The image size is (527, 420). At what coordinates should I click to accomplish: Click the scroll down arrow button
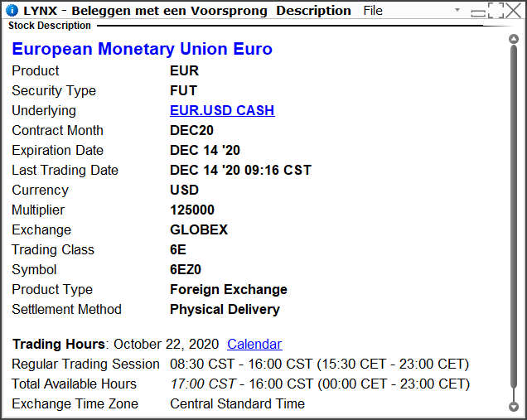tap(514, 407)
